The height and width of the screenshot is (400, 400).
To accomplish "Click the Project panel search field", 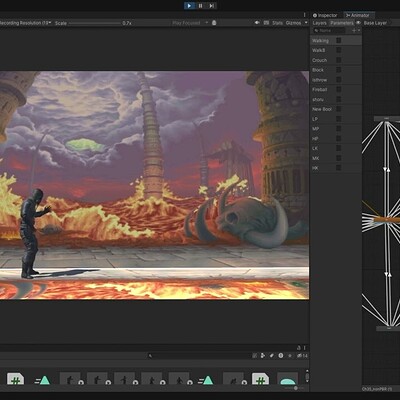I will coord(198,356).
